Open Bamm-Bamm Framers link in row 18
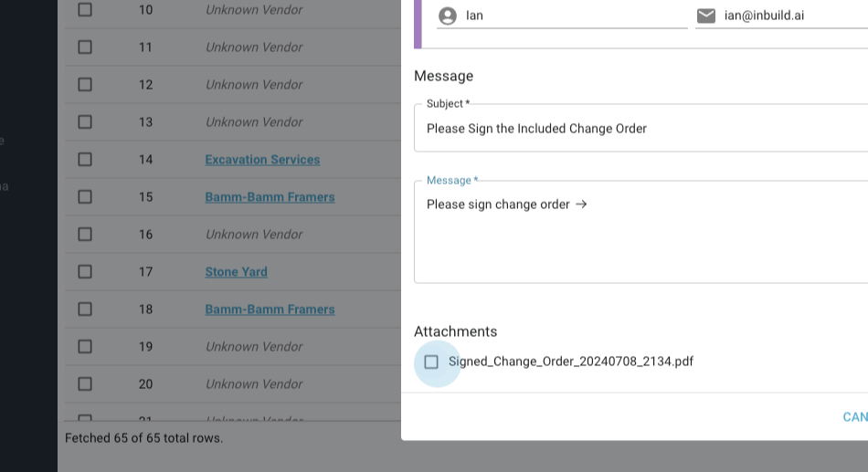The image size is (868, 472). pyautogui.click(x=270, y=309)
